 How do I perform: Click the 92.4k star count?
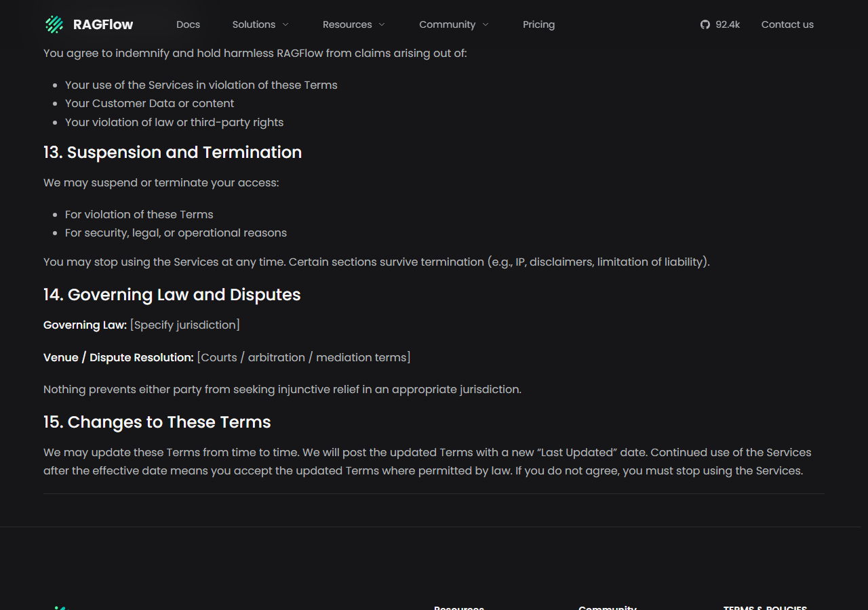pyautogui.click(x=728, y=24)
